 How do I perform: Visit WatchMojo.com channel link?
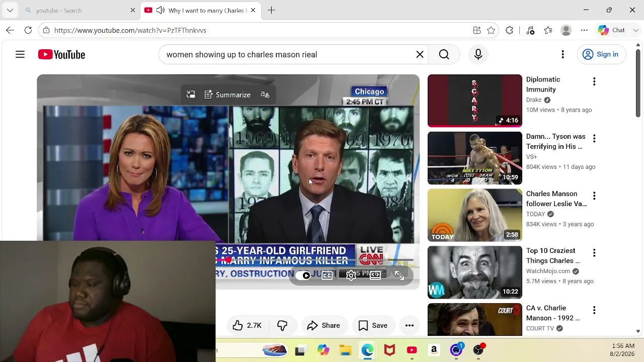click(548, 271)
